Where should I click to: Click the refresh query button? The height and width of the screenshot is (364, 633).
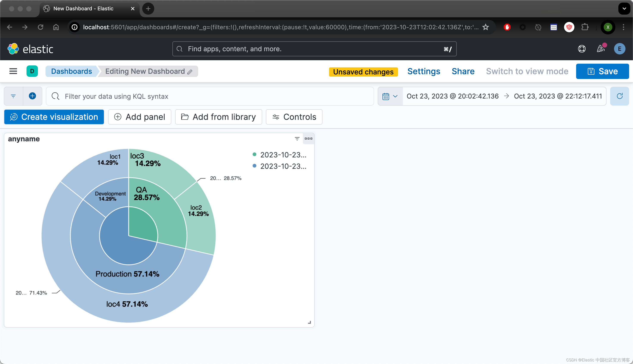[x=619, y=96]
